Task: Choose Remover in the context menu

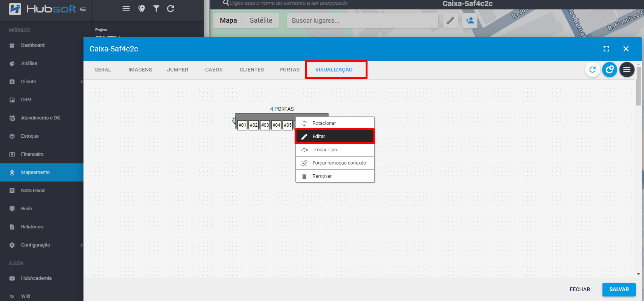Action: (335, 176)
